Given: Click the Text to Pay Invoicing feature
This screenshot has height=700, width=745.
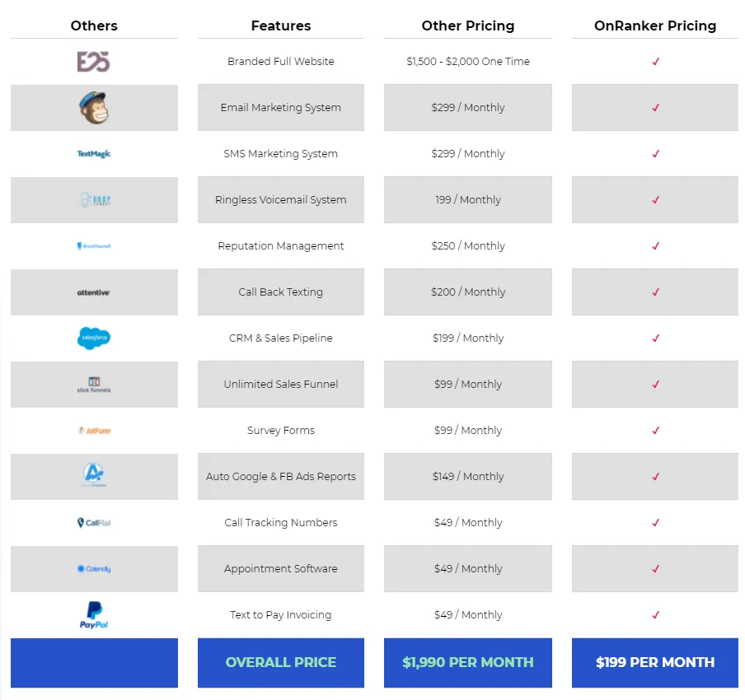Looking at the screenshot, I should 281,614.
